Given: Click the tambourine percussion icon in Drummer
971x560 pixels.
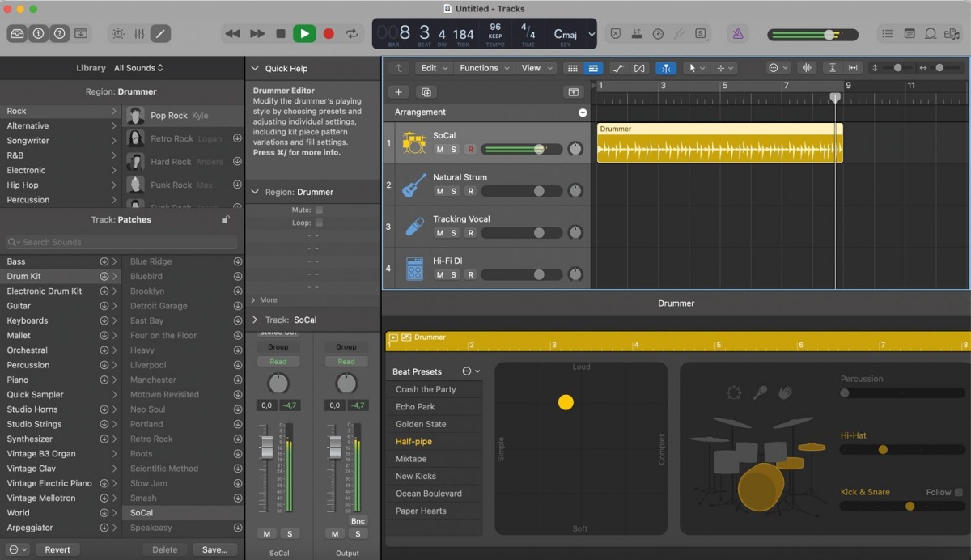Looking at the screenshot, I should (734, 392).
